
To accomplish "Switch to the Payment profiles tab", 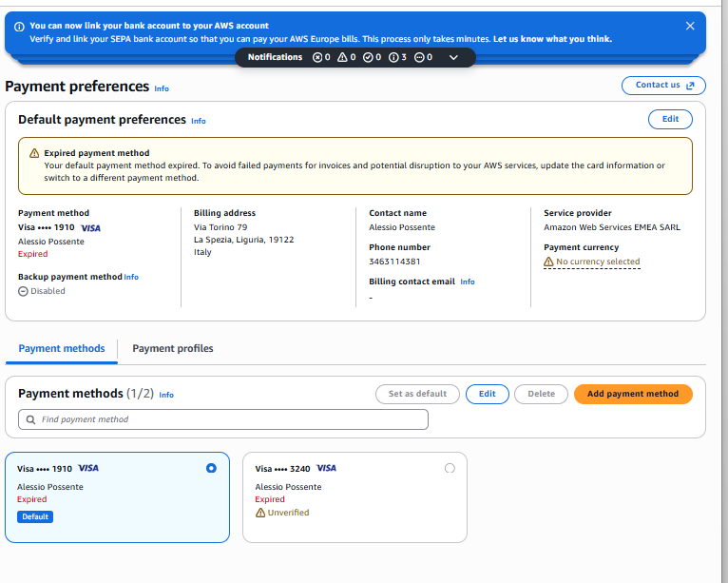I will coord(173,348).
